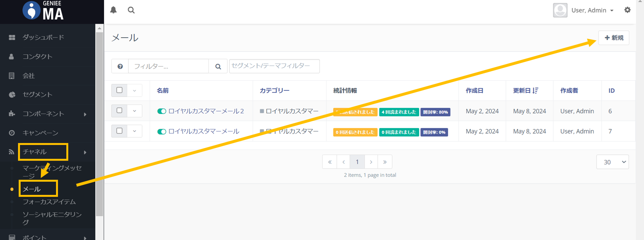
Task: Click the global search magnifier icon
Action: point(131,10)
